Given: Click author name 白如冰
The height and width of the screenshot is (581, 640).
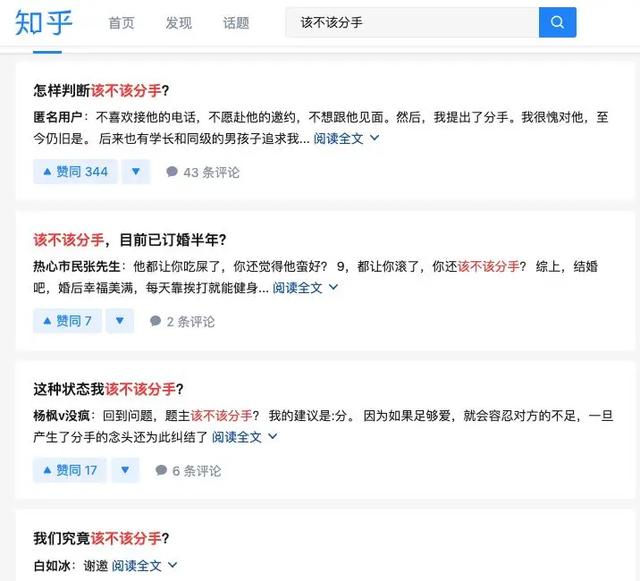Looking at the screenshot, I should click(52, 566).
